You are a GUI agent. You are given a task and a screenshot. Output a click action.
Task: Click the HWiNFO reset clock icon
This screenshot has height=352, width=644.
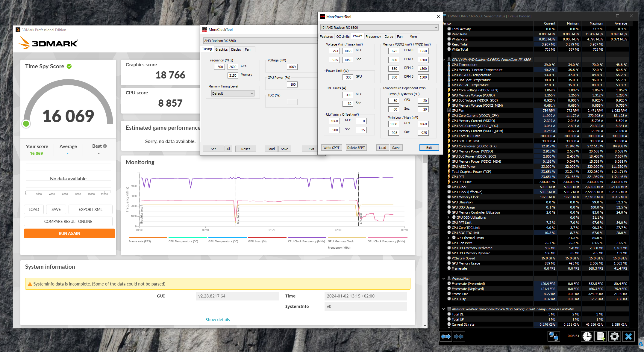(587, 336)
